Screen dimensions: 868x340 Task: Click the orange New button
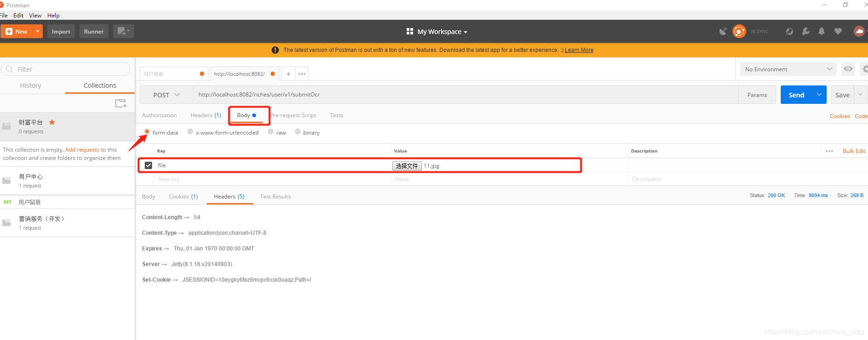coord(17,31)
